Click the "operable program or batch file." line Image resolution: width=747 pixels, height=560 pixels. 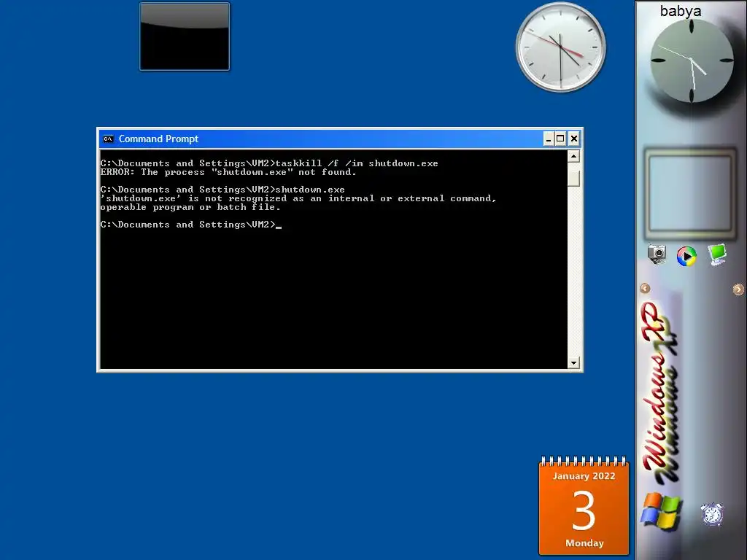click(x=190, y=207)
